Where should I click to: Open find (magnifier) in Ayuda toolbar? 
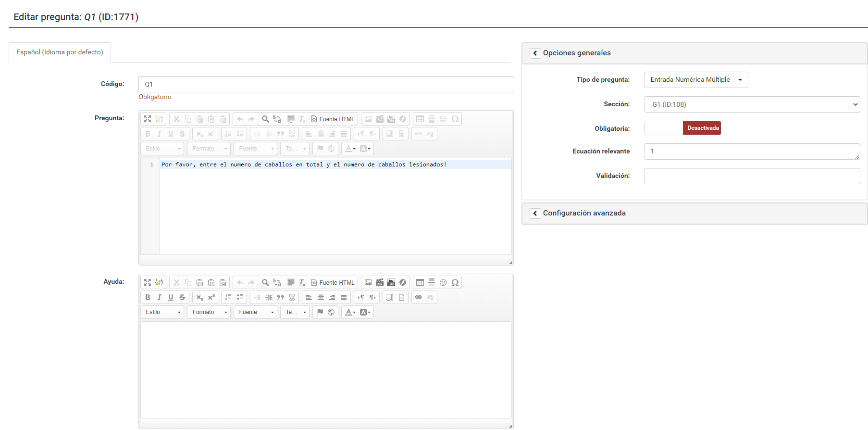pyautogui.click(x=265, y=282)
